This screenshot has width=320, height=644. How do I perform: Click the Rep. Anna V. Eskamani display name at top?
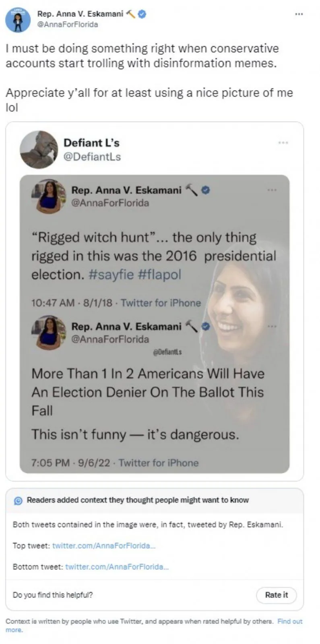click(x=80, y=14)
